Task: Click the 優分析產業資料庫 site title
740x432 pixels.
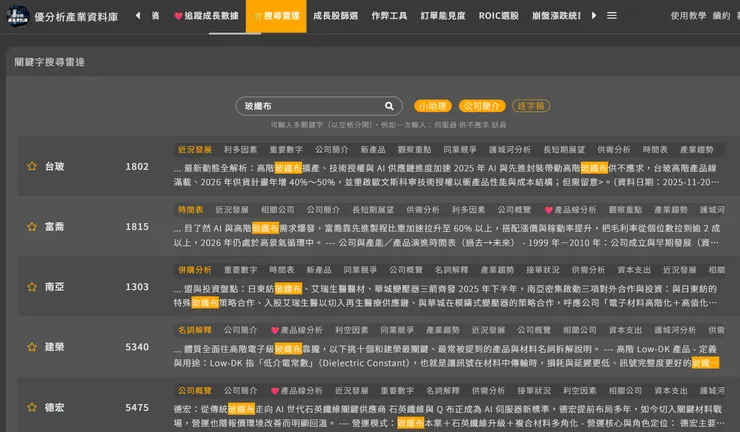Action: tap(76, 17)
